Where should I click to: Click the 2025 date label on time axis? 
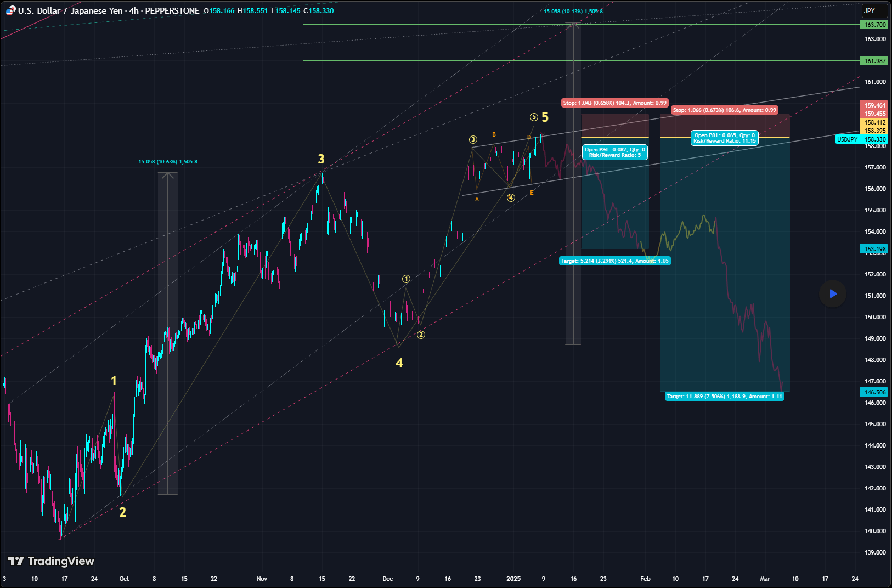513,579
